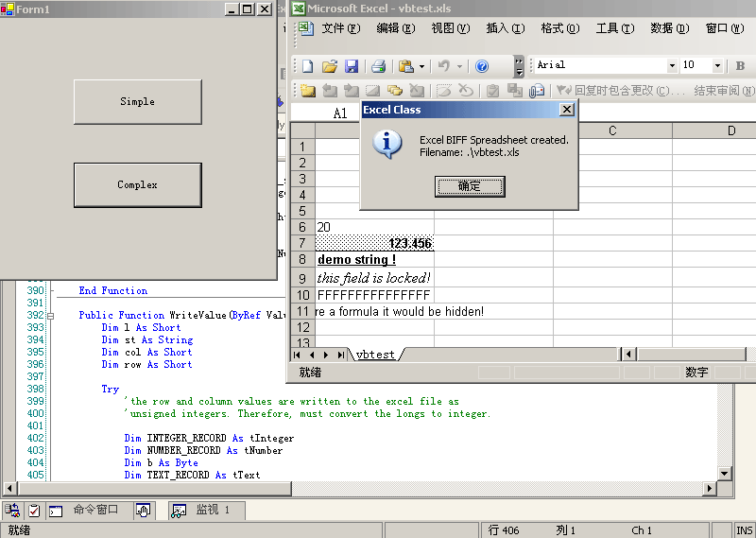
Task: Click the Open file folder icon
Action: [x=330, y=66]
